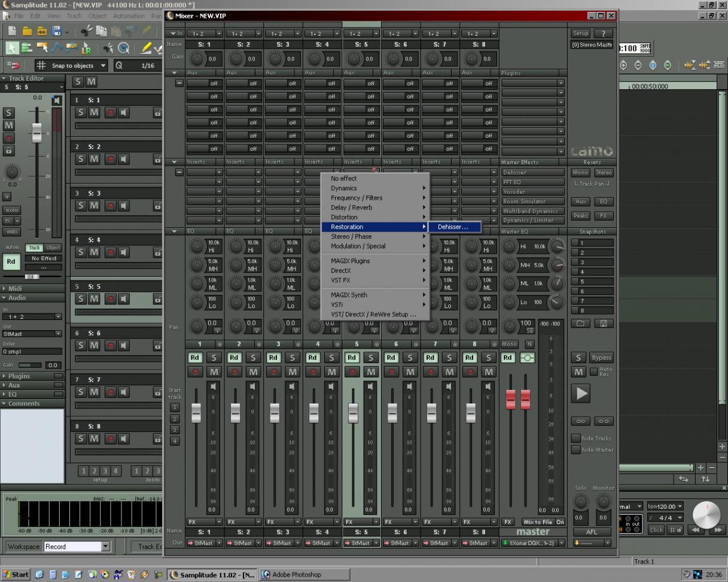Click the Comments text box
Screen dimensions: 728x582
(x=32, y=445)
